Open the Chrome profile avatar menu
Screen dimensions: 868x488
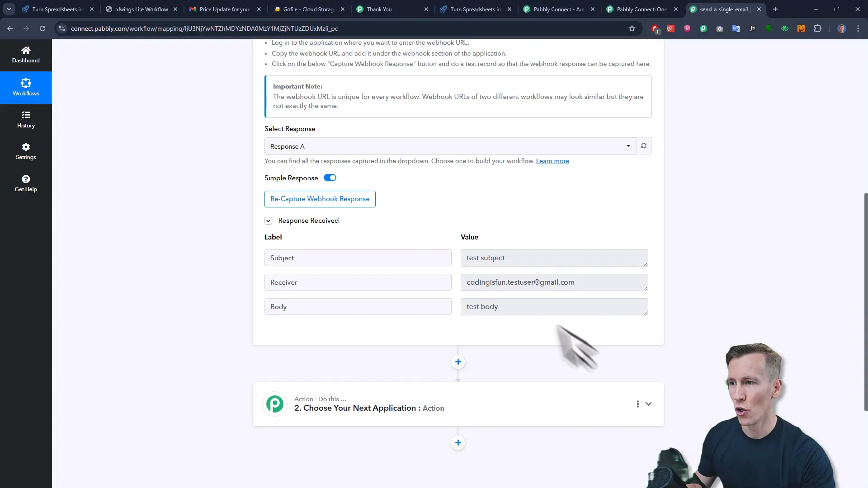[x=842, y=28]
